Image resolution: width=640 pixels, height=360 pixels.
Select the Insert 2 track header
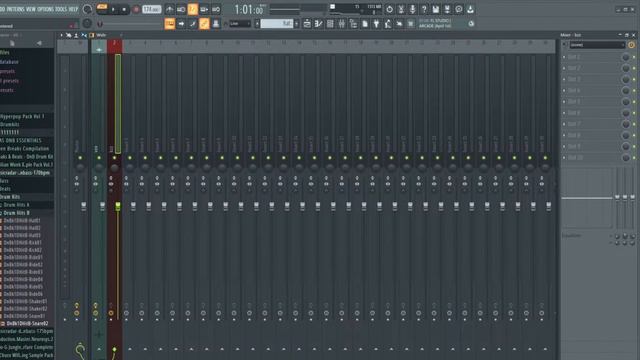pos(114,46)
